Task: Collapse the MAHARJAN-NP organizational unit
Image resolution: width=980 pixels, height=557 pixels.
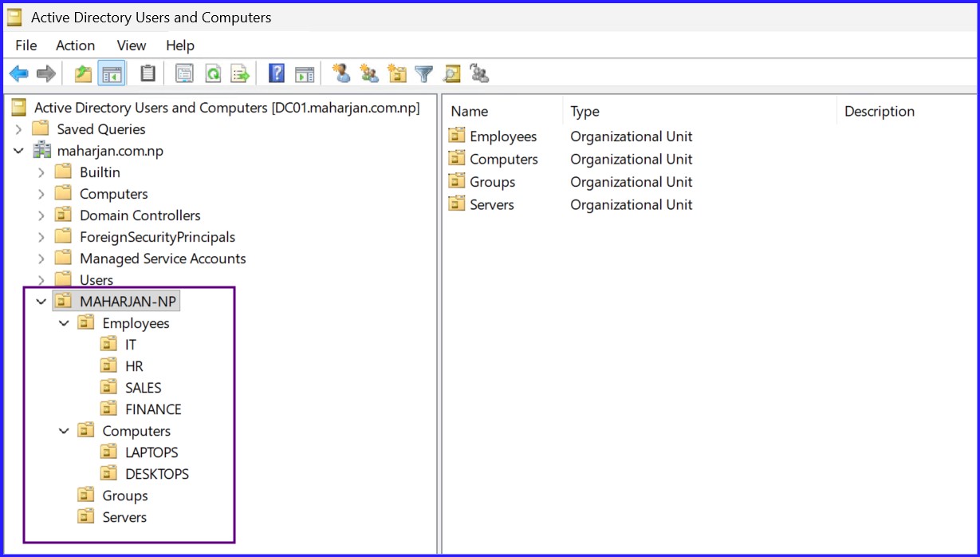Action: [x=41, y=301]
